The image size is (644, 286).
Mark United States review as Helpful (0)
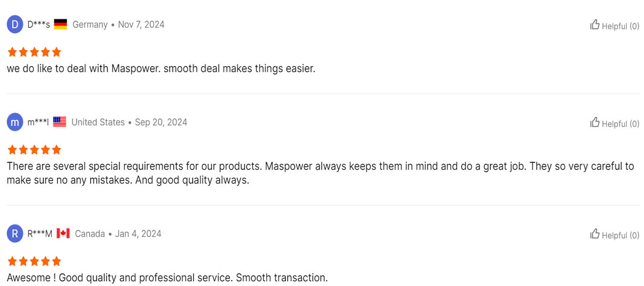click(x=614, y=123)
